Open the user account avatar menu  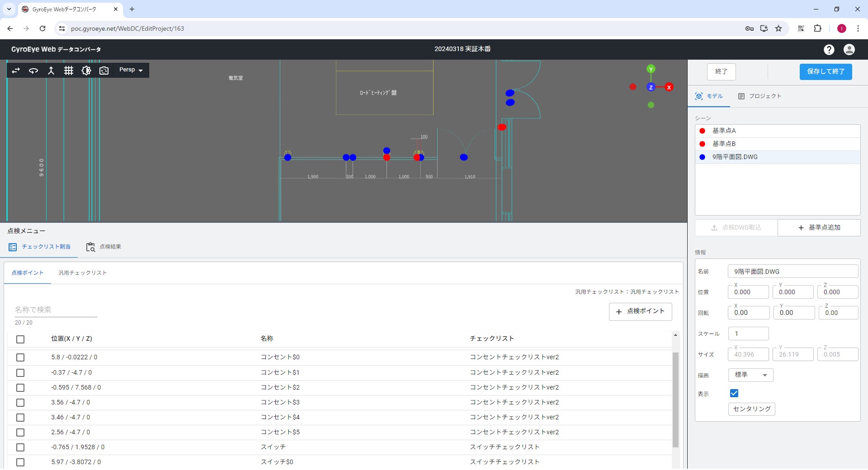[x=849, y=50]
